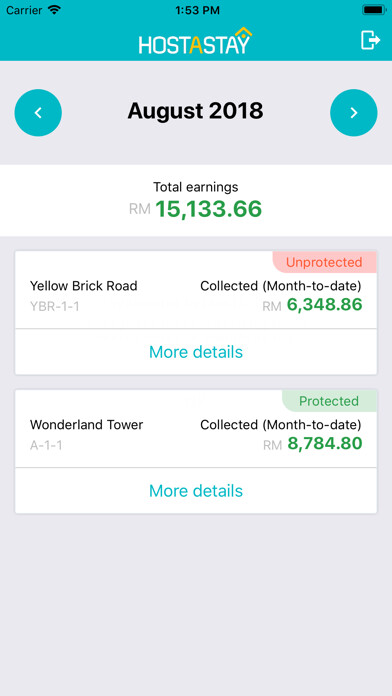The height and width of the screenshot is (696, 392).
Task: Tap the logout icon in header
Action: coord(370,40)
